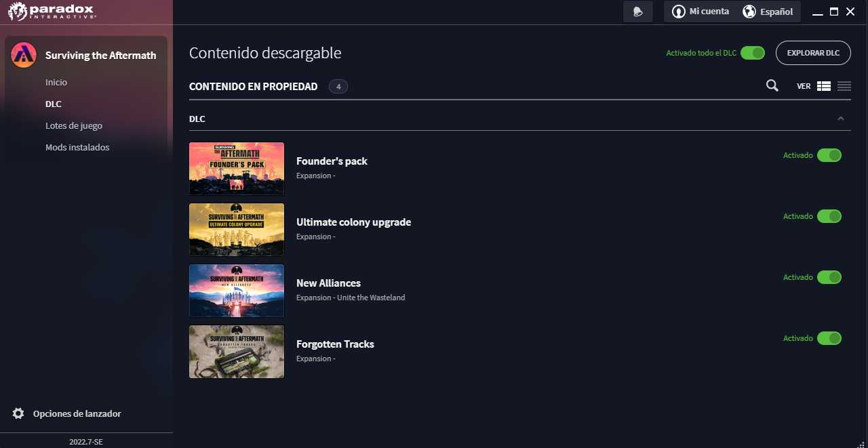Toggle the New Alliances expansion off

click(x=829, y=277)
